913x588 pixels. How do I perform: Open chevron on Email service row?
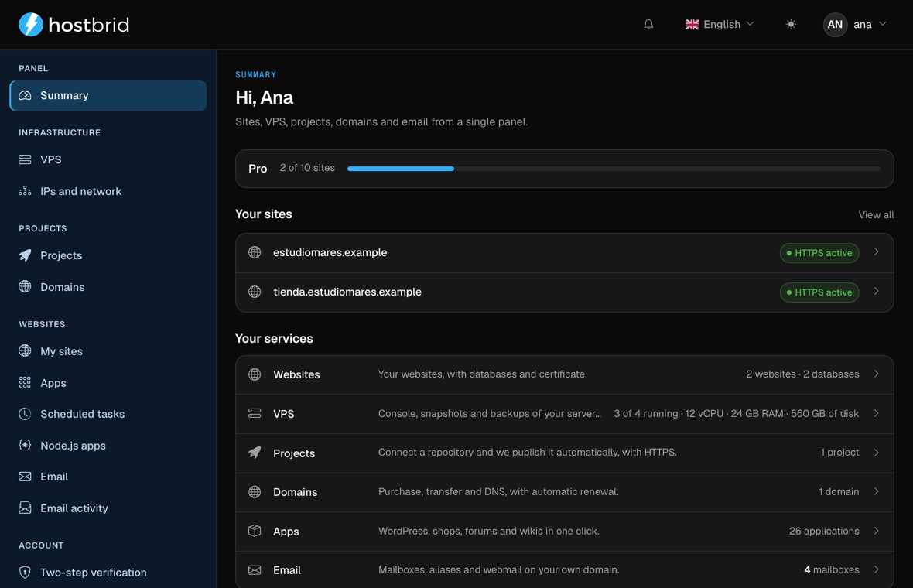click(877, 569)
